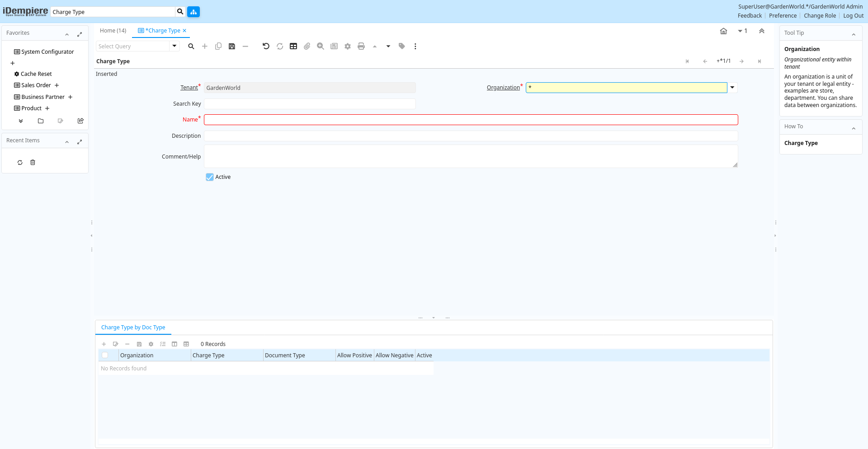868x449 pixels.
Task: Open the menu tree icon beside search
Action: [x=193, y=12]
